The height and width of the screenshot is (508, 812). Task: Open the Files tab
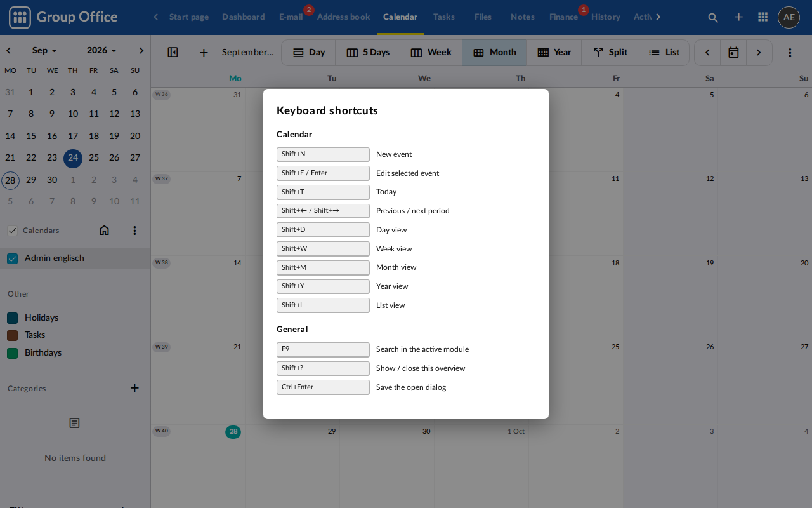[483, 17]
